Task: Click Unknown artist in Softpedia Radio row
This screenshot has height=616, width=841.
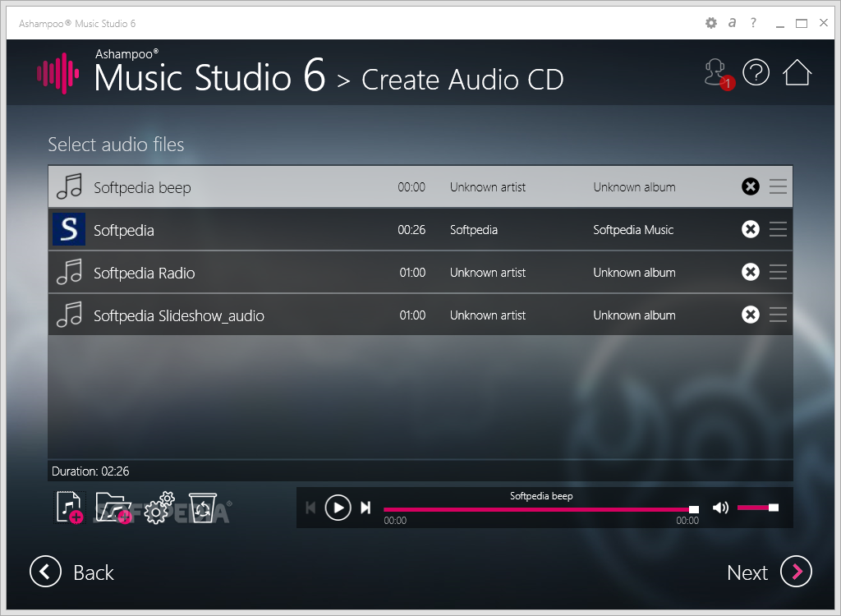Action: click(488, 273)
